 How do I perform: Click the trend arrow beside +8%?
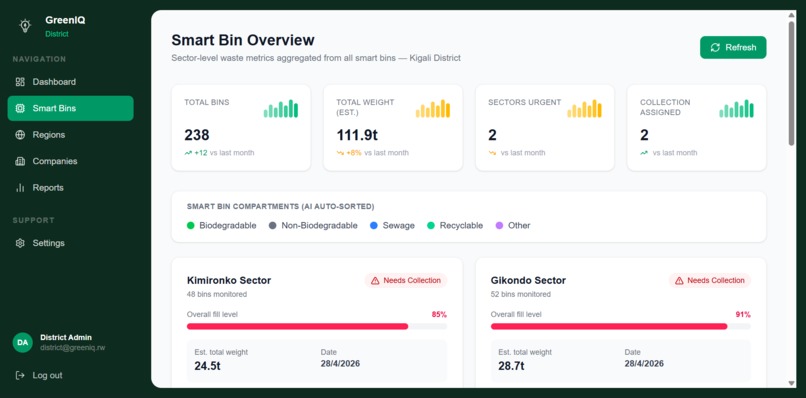coord(340,153)
